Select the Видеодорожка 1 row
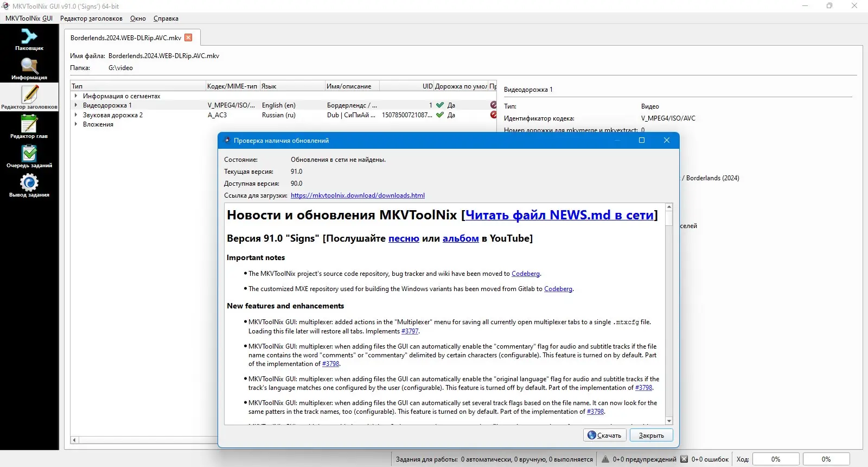868x467 pixels. (284, 105)
